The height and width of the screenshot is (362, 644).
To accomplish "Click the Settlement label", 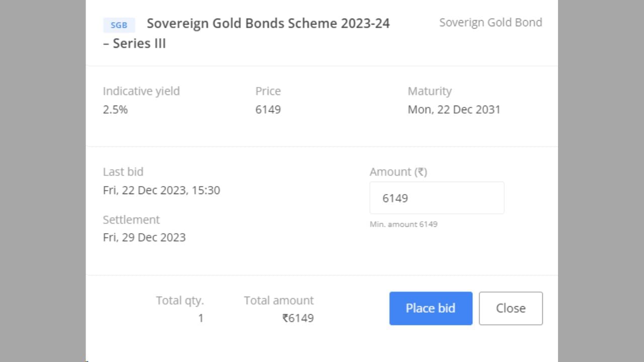I will pos(131,220).
